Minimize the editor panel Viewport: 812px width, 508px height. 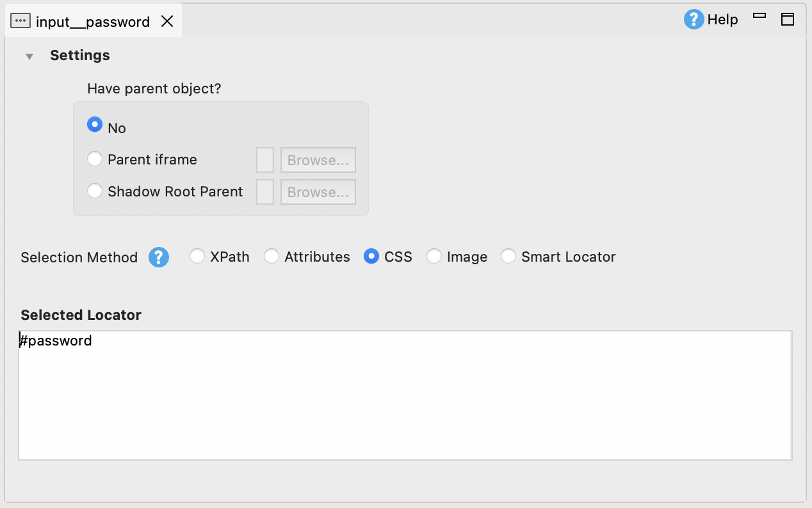point(759,17)
